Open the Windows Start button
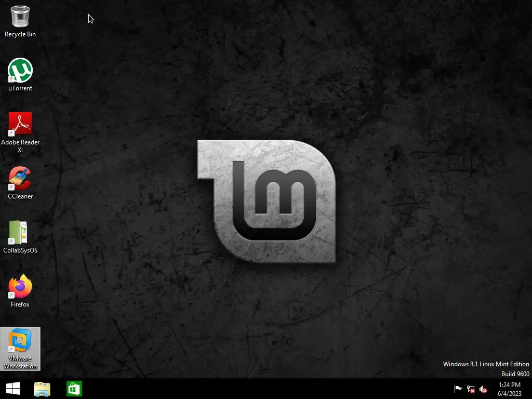Image resolution: width=532 pixels, height=399 pixels. 13,389
